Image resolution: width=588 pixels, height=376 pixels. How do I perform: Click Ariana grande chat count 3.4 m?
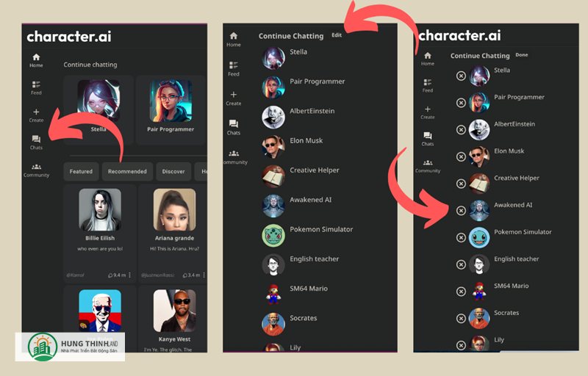click(191, 275)
